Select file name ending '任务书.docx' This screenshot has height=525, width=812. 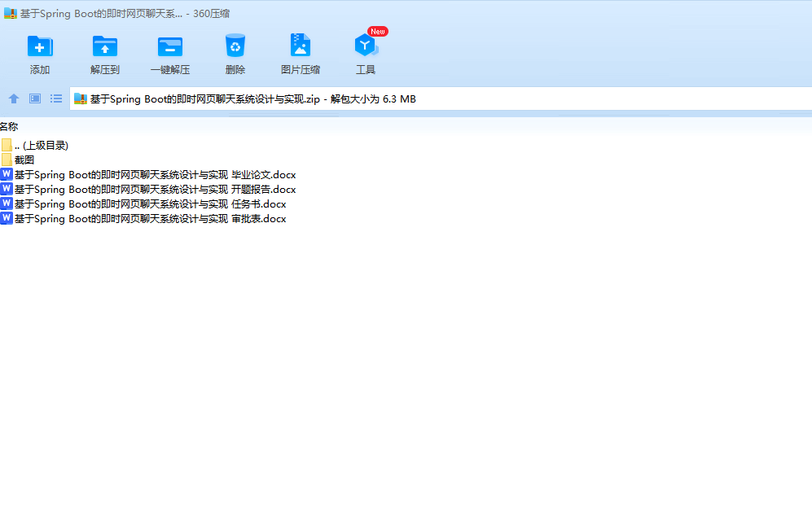[x=150, y=204]
